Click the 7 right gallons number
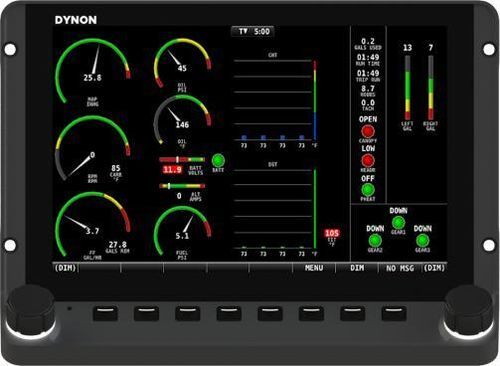 pyautogui.click(x=431, y=48)
